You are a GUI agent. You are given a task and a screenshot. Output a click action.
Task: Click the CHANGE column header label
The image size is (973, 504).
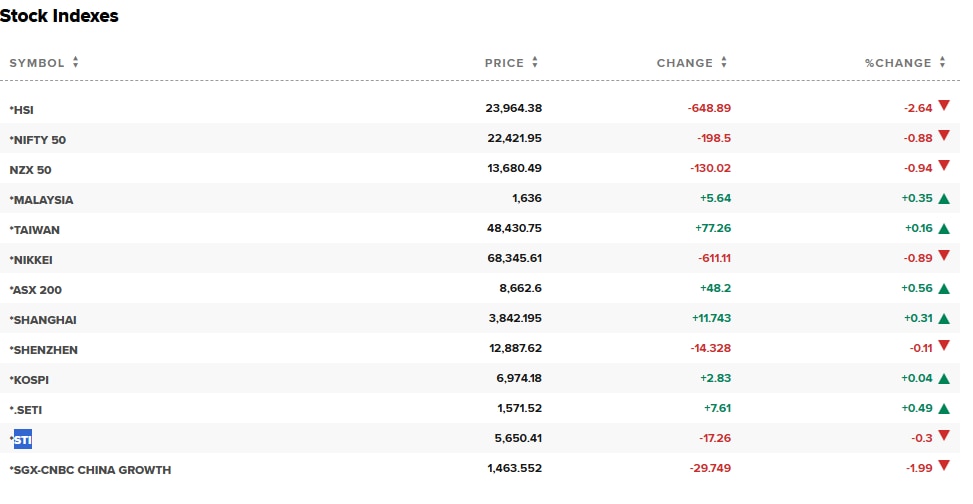tap(684, 63)
